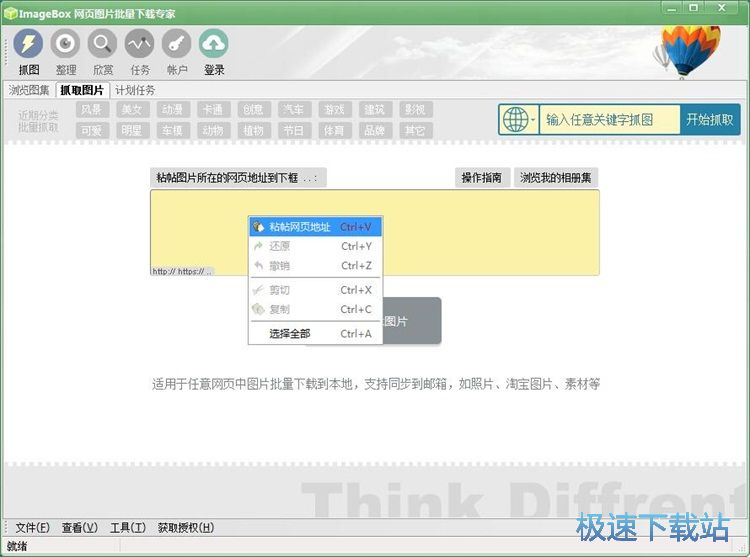750x557 pixels.
Task: Choose 还原 Ctrl+Y in context menu
Action: click(315, 246)
